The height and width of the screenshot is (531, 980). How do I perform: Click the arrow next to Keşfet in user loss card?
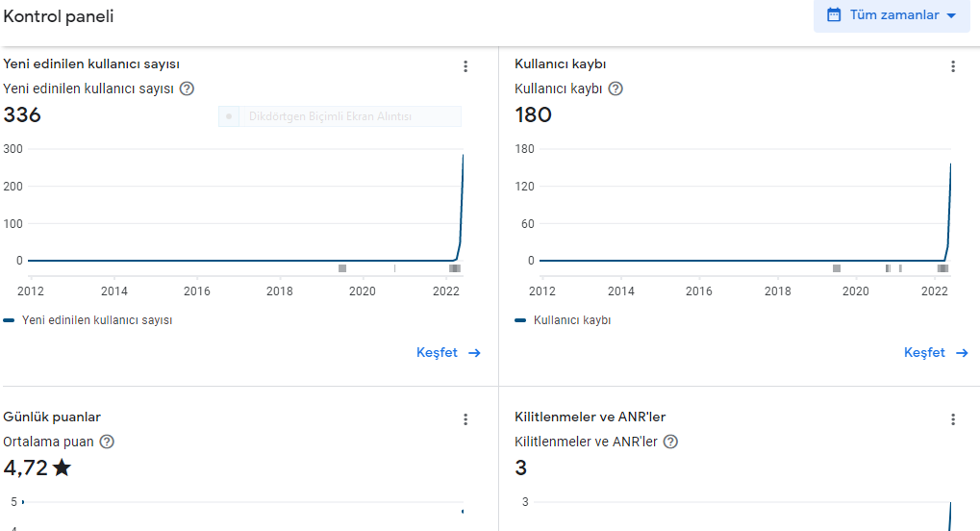(x=962, y=353)
